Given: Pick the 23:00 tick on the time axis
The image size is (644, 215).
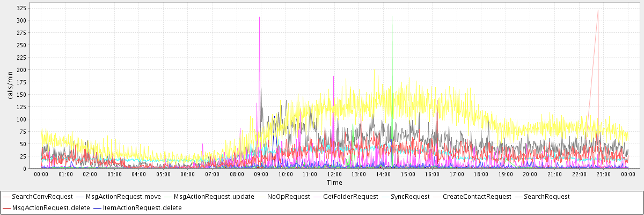Looking at the screenshot, I should [x=603, y=174].
